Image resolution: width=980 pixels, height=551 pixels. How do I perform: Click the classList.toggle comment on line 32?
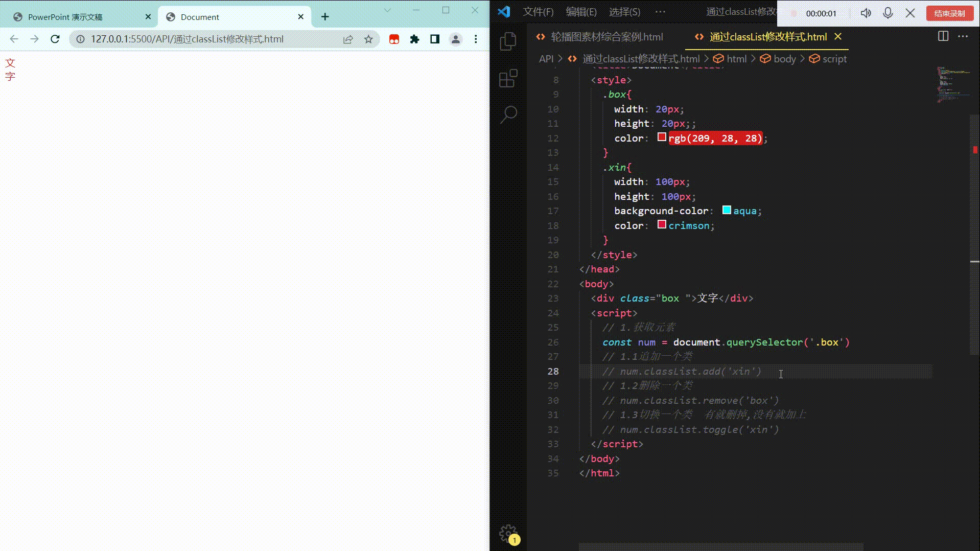point(691,429)
